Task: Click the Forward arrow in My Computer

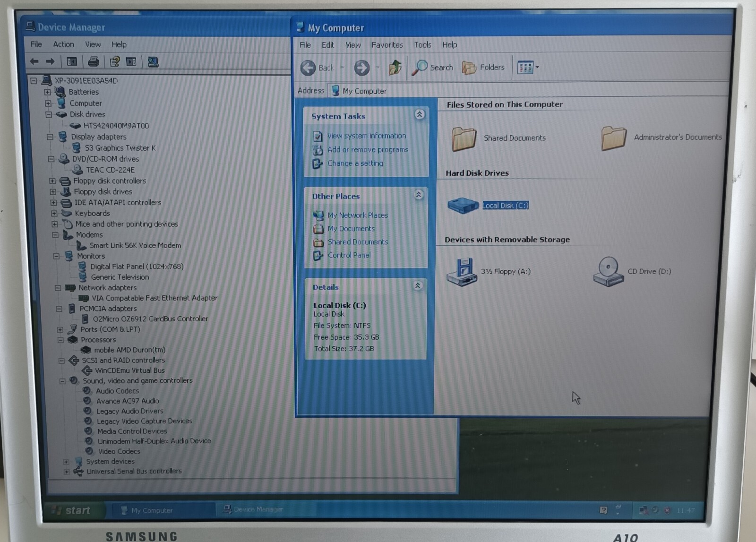Action: pos(362,68)
